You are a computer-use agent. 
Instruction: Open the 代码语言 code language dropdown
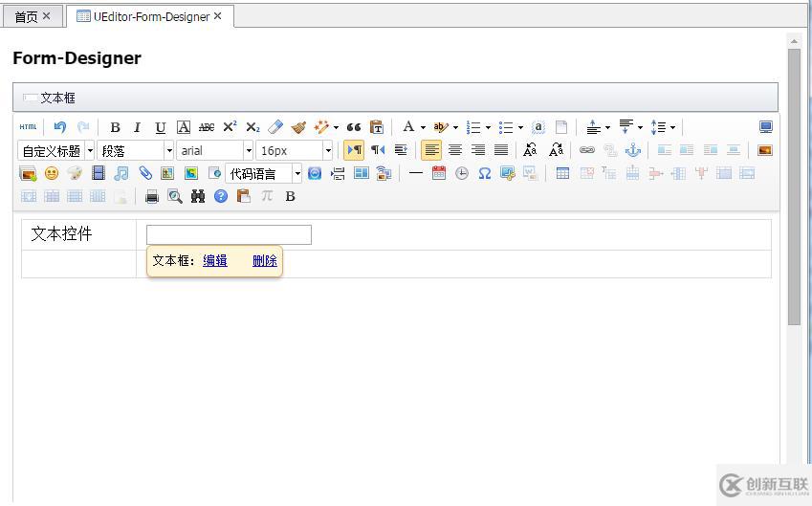coord(296,173)
